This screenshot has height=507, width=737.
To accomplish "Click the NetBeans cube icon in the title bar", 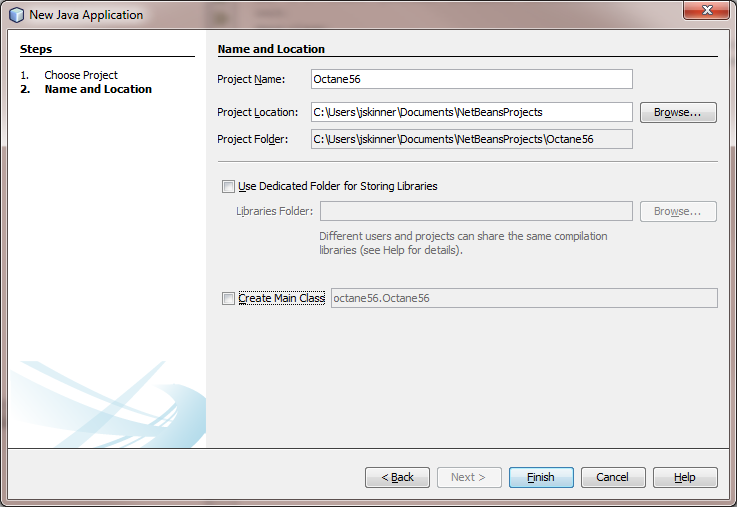I will tap(16, 15).
